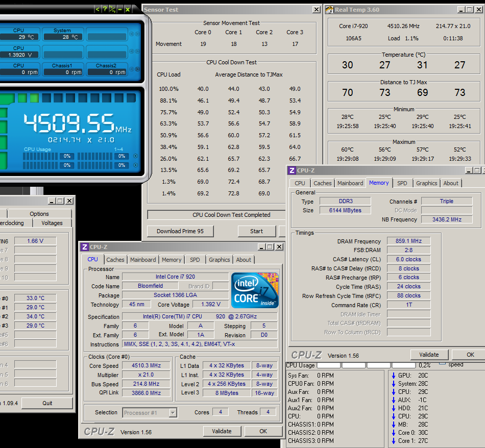Close monitor widget with green X icon
Screen dimensions: 485x448
[128, 9]
